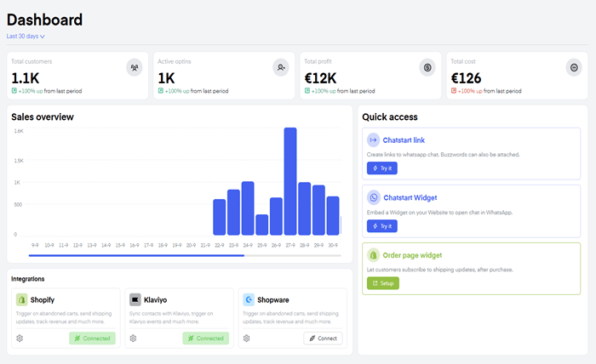Viewport: 596px width, 364px height.
Task: Connect the Shopware integration
Action: tap(323, 338)
